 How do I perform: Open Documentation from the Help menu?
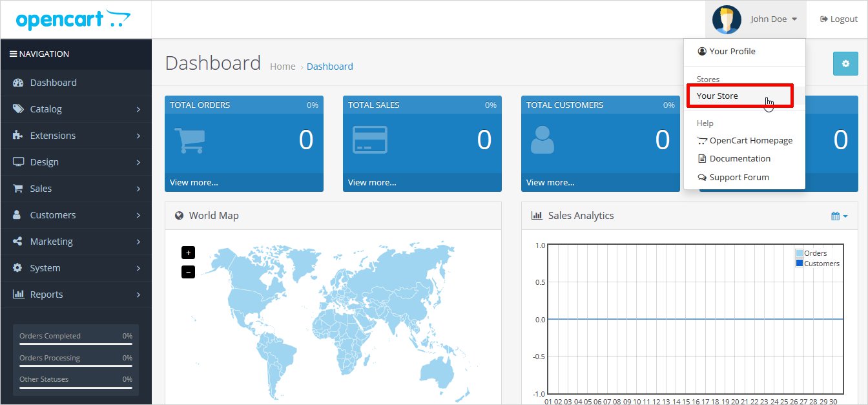[739, 158]
